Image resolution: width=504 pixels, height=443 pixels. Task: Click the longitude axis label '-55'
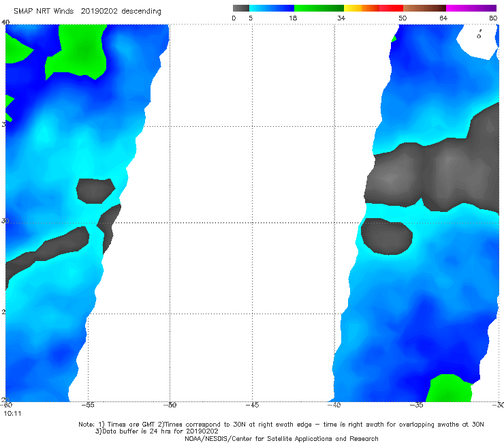(x=88, y=405)
